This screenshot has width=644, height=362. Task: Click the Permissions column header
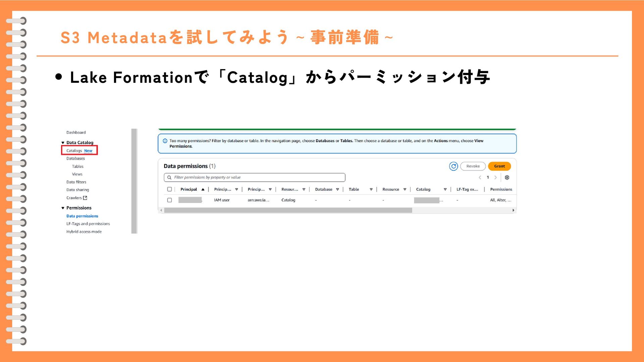point(501,189)
